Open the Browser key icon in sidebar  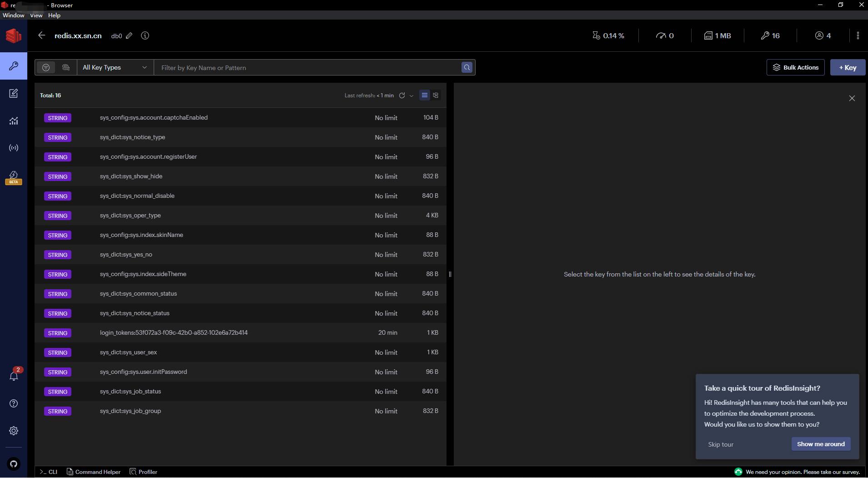click(14, 66)
